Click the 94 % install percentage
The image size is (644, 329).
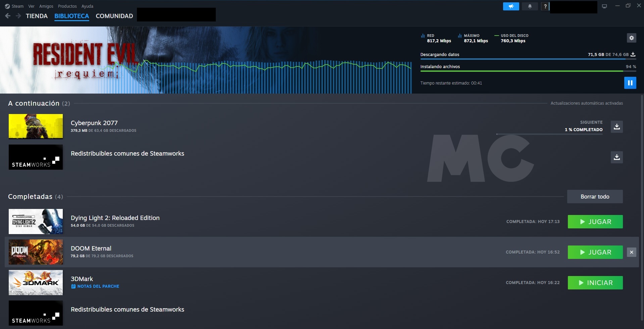click(631, 67)
